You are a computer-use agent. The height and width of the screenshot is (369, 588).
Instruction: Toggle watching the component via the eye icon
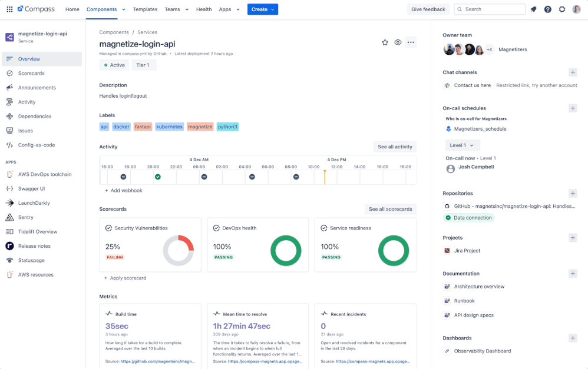pyautogui.click(x=398, y=42)
